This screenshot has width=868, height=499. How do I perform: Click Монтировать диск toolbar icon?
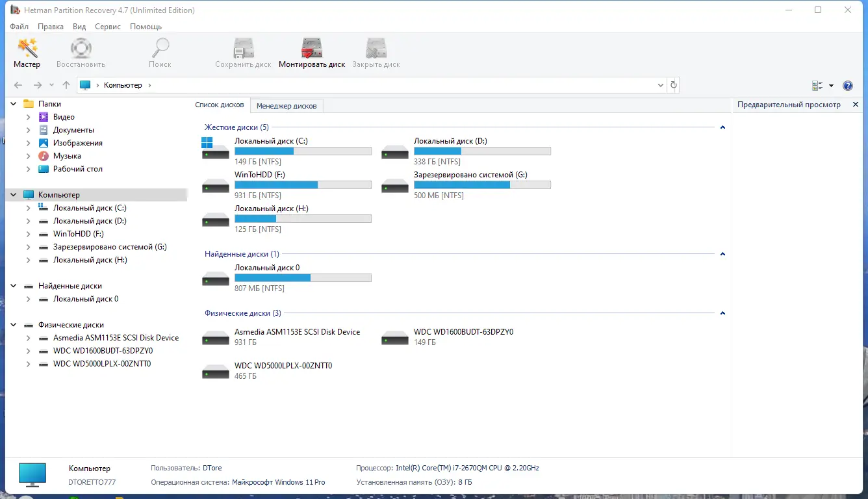click(x=312, y=49)
